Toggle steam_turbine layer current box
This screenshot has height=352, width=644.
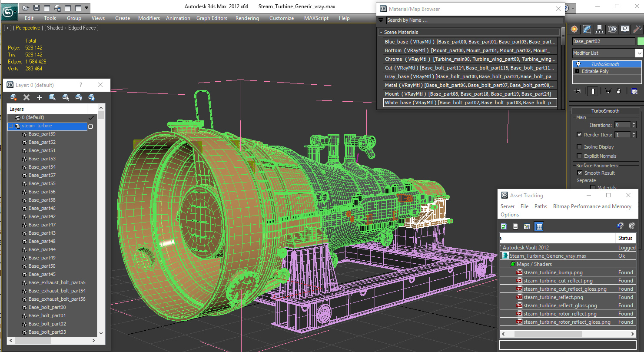91,126
